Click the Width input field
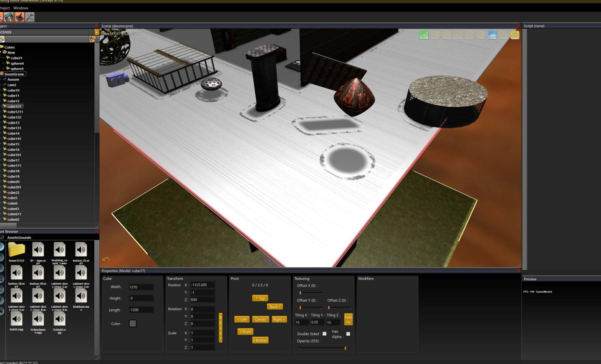 click(x=141, y=287)
